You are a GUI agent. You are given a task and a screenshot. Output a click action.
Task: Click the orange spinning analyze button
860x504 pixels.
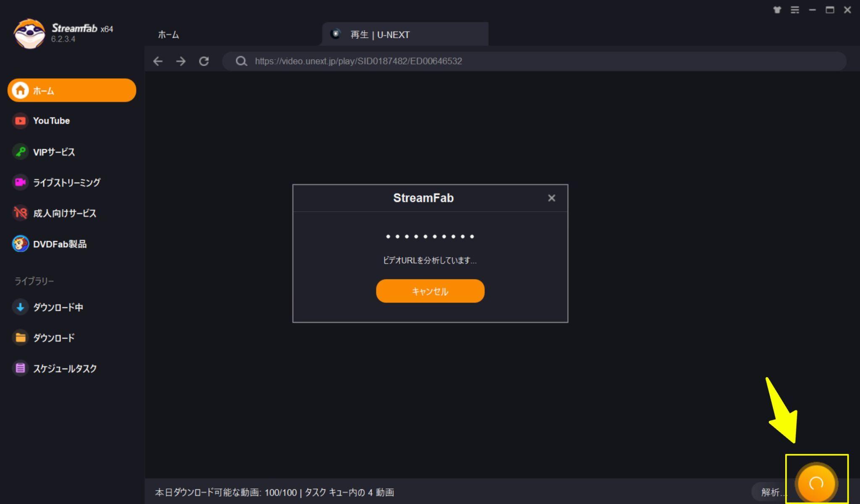(816, 483)
